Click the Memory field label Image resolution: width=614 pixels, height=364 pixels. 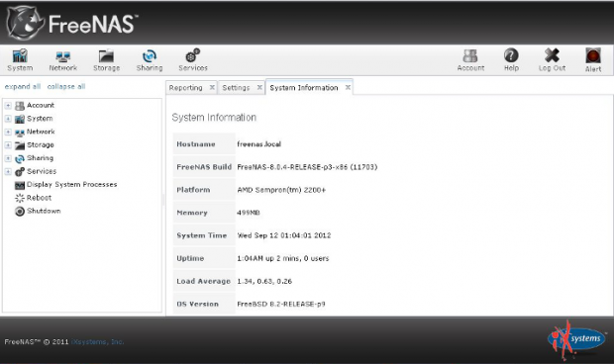coord(192,213)
